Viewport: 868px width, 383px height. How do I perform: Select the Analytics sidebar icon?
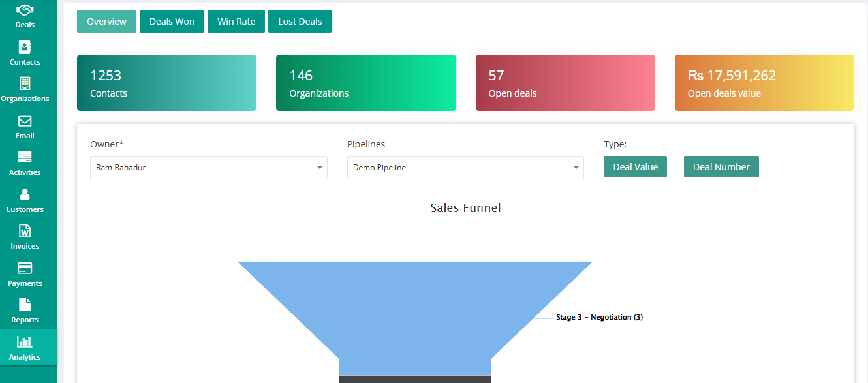click(25, 347)
